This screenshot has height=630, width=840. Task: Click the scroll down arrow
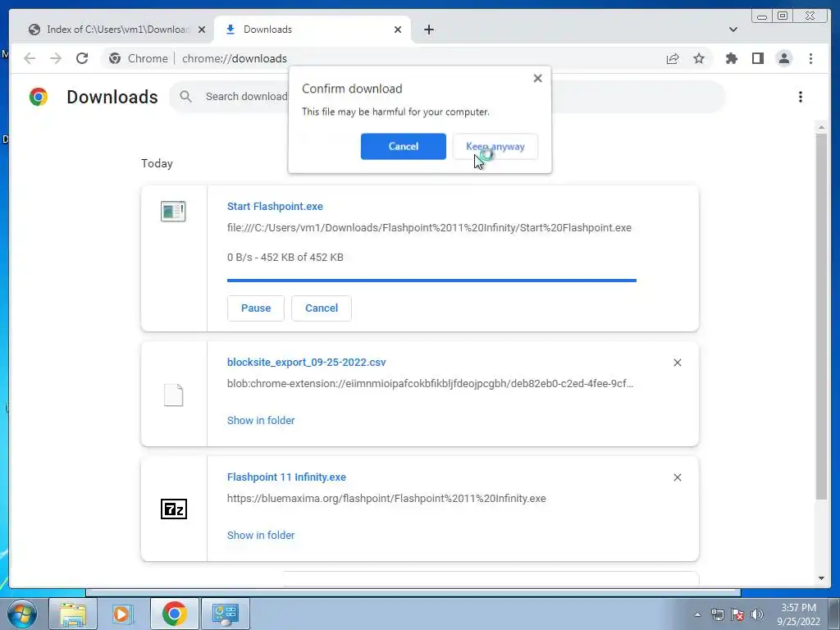click(x=821, y=578)
